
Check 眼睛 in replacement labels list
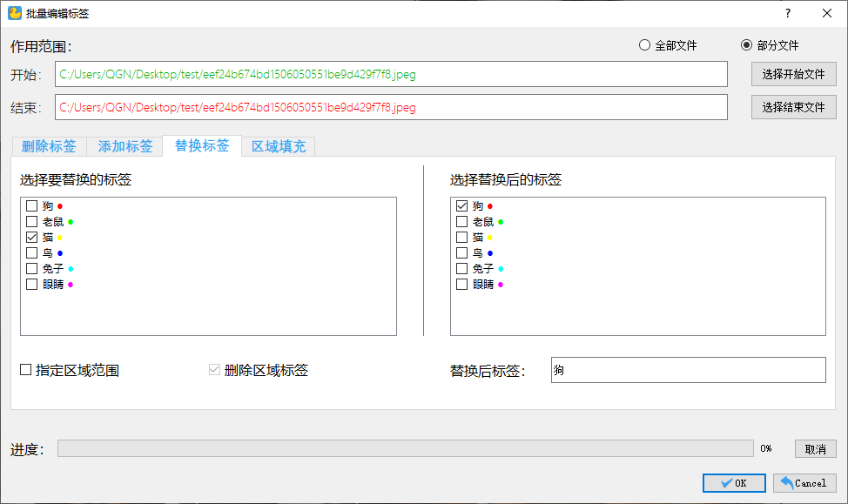(x=461, y=285)
